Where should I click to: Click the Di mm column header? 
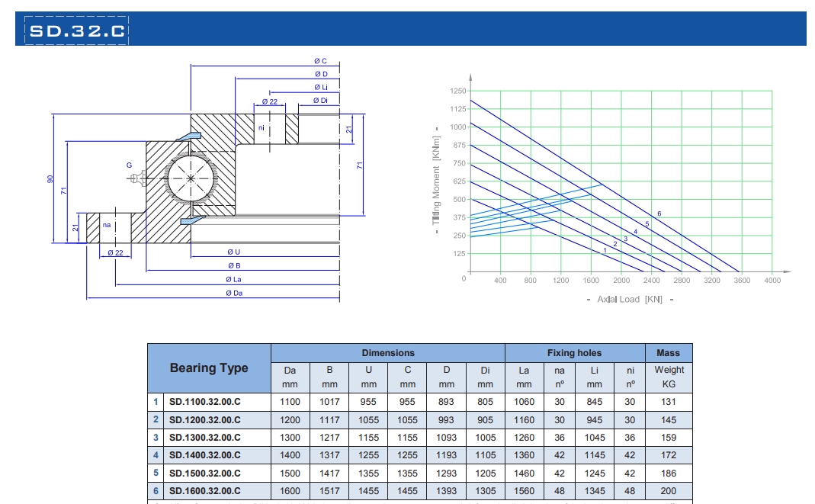[485, 377]
